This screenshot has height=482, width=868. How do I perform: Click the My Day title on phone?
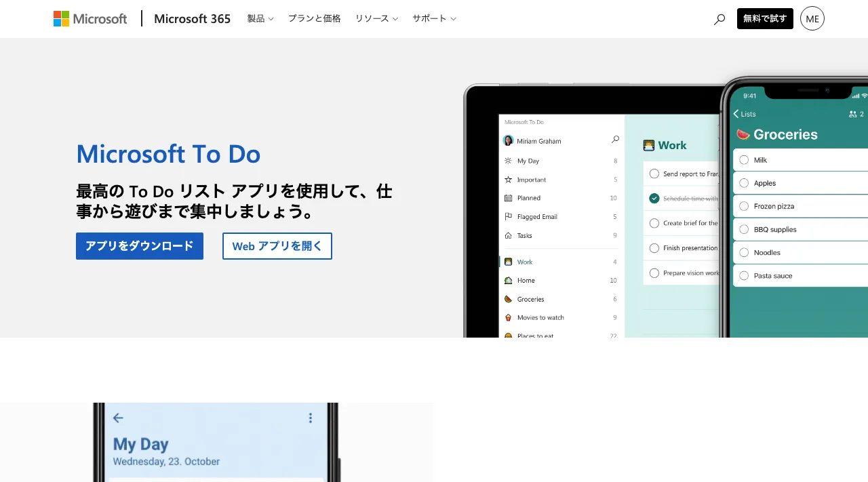point(140,445)
